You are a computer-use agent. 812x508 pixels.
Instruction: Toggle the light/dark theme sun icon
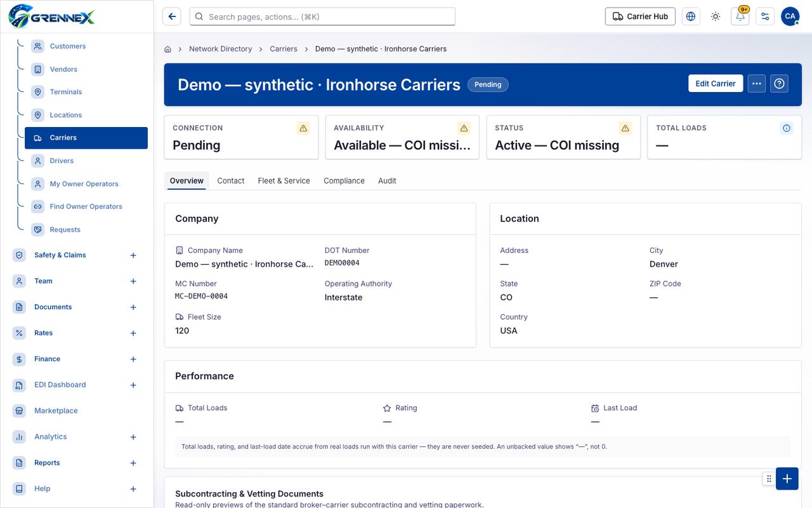click(x=716, y=17)
